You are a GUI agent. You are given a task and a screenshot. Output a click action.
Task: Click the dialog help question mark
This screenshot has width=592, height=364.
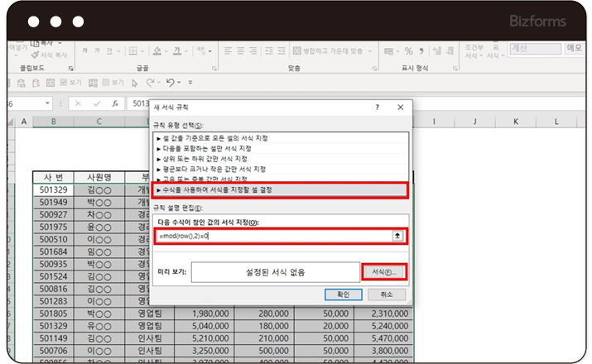[377, 108]
